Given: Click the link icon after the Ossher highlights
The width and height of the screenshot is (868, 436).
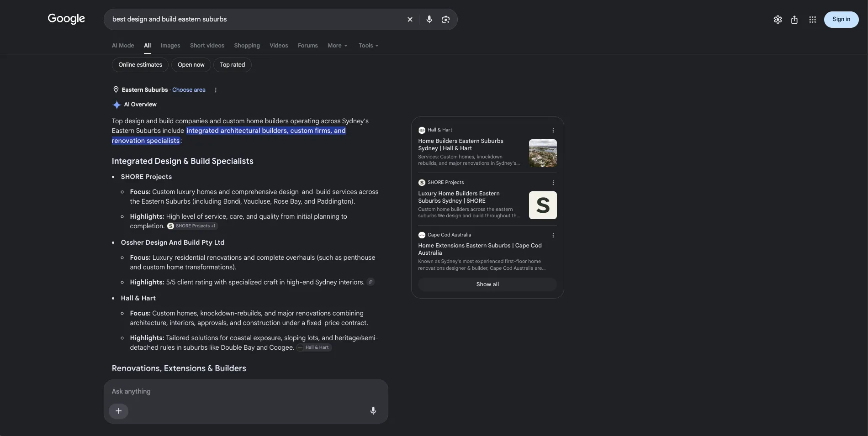Looking at the screenshot, I should (371, 282).
